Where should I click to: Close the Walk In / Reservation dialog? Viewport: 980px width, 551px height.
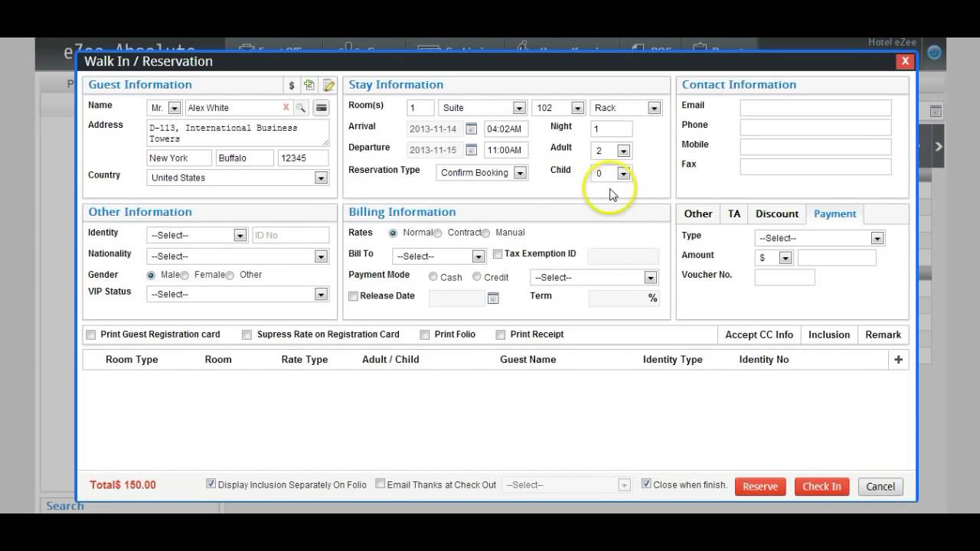pyautogui.click(x=905, y=61)
